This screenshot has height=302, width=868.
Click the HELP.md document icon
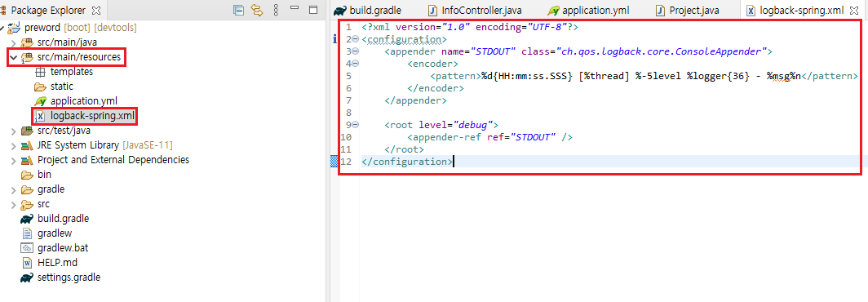[x=27, y=263]
